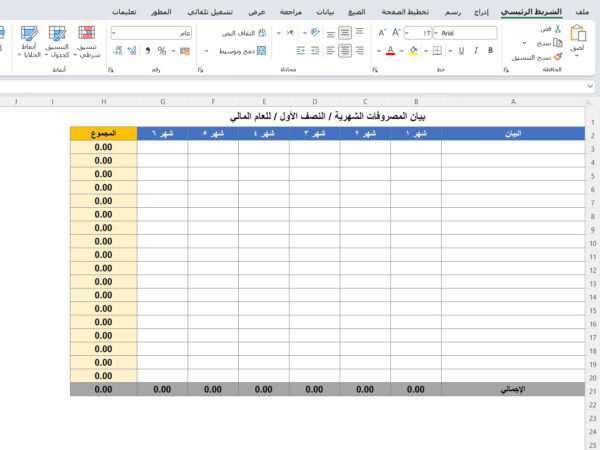Apply the red font color
The image size is (600, 450).
point(390,51)
